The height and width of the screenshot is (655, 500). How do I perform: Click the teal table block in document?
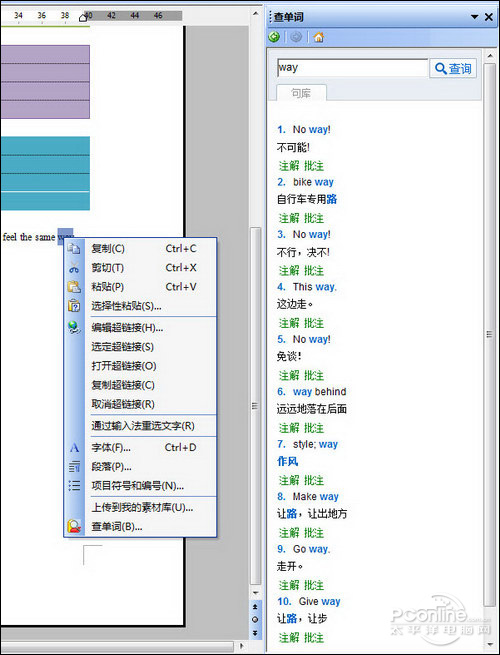click(45, 173)
